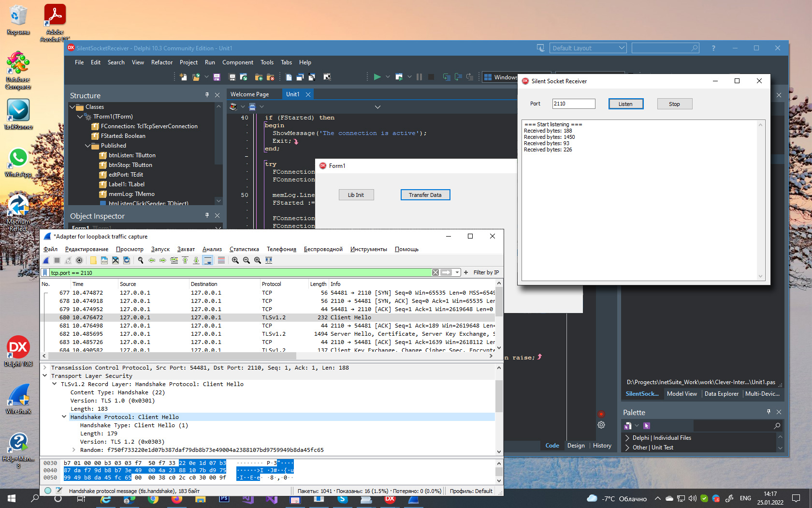Click Filter by IP button in Wireshark
The height and width of the screenshot is (508, 812).
(486, 272)
